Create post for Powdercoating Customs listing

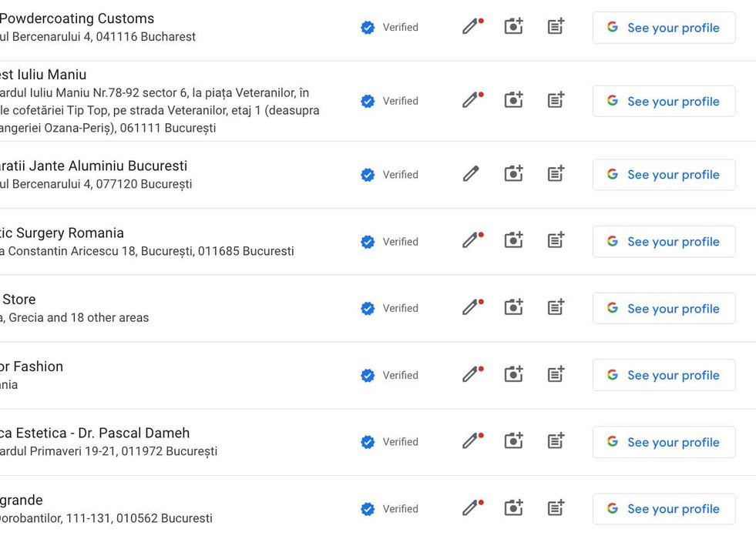click(556, 27)
